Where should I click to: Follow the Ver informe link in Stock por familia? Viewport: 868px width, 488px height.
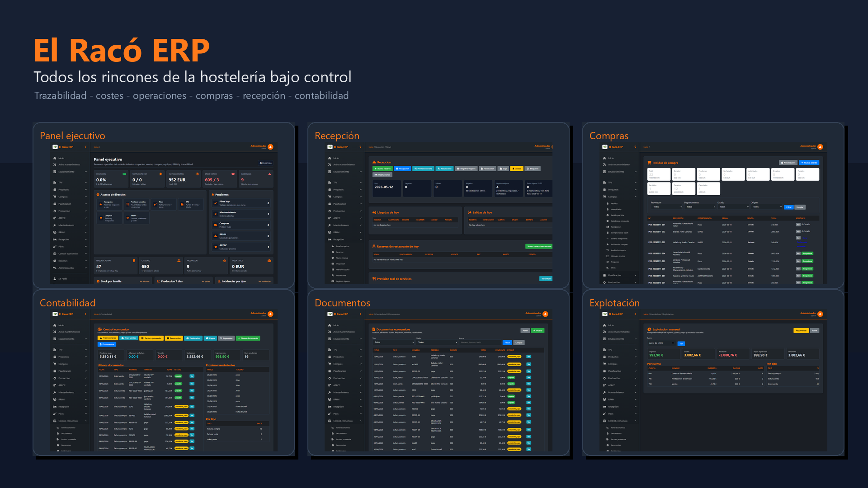click(145, 282)
